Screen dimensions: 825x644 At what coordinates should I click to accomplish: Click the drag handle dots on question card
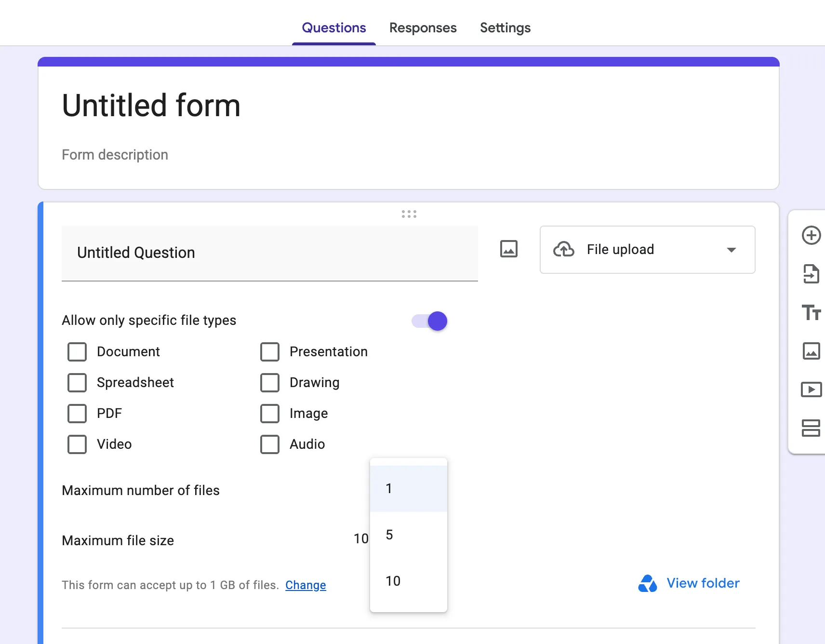409,214
